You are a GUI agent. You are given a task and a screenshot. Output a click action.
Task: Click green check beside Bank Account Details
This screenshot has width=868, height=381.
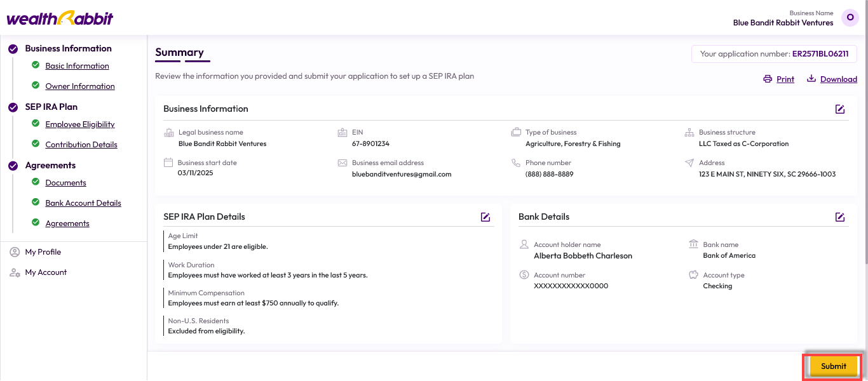[36, 202]
